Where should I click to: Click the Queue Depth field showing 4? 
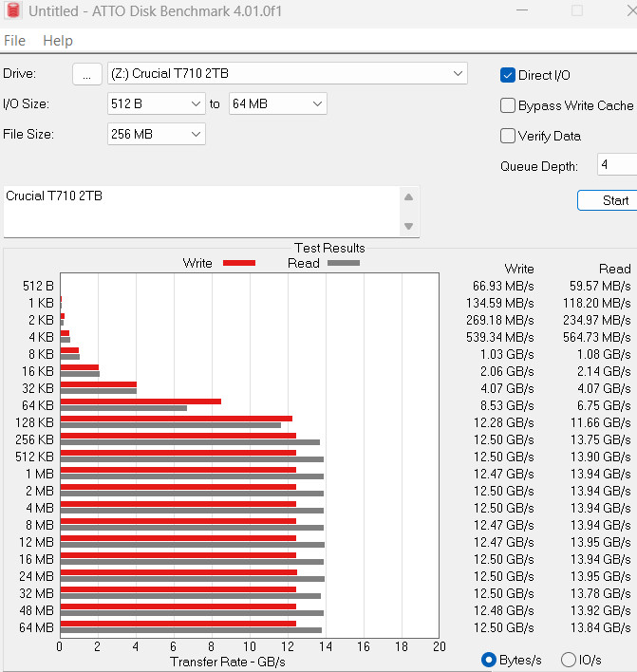click(x=617, y=164)
